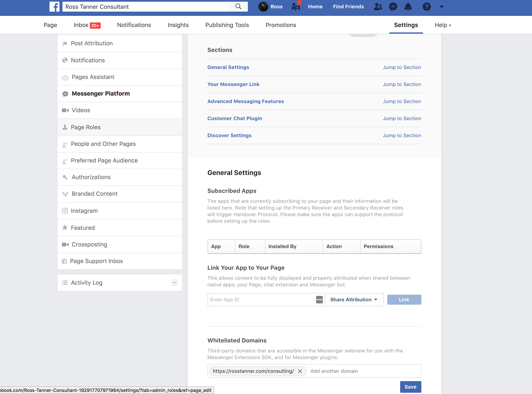Open the account dropdown arrow in top bar
Screen dimensions: 532x394
[442, 6]
